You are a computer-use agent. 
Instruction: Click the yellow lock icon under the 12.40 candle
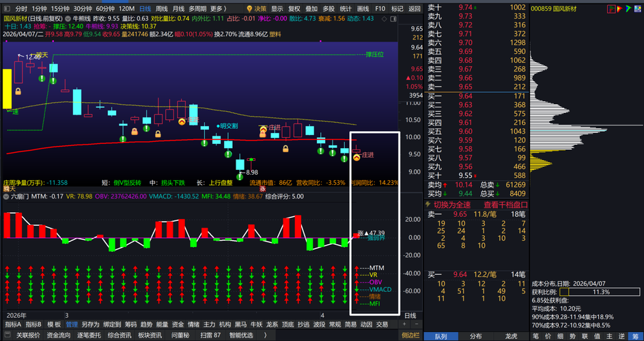click(18, 91)
